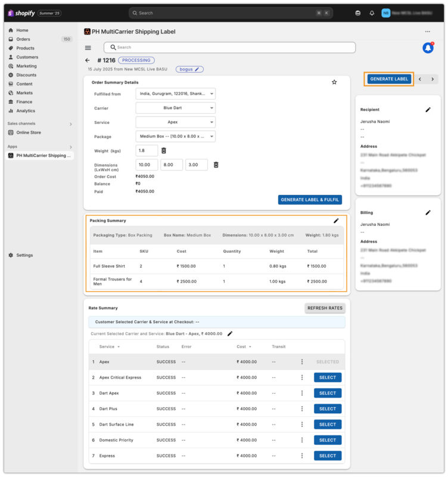Edit the Packing Summary with the pencil

336,221
